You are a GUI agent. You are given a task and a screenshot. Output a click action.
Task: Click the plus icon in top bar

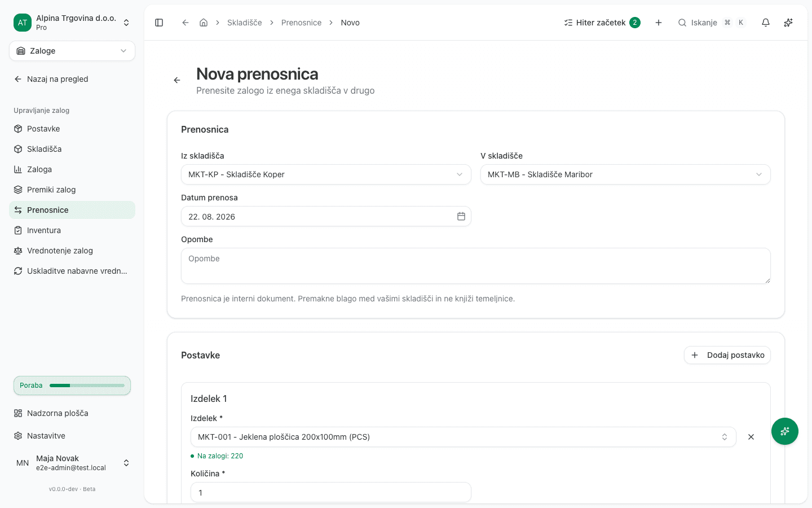659,23
